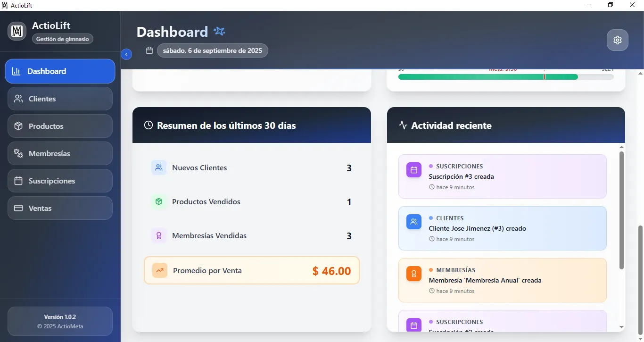Click the Clientes people icon
The width and height of the screenshot is (644, 342).
18,99
